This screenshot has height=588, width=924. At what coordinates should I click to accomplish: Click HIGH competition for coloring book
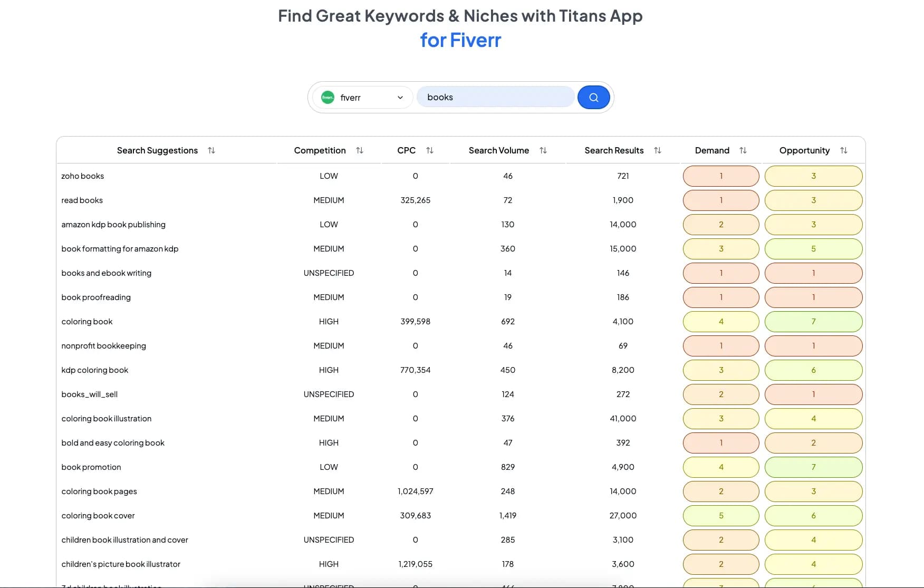click(x=329, y=322)
